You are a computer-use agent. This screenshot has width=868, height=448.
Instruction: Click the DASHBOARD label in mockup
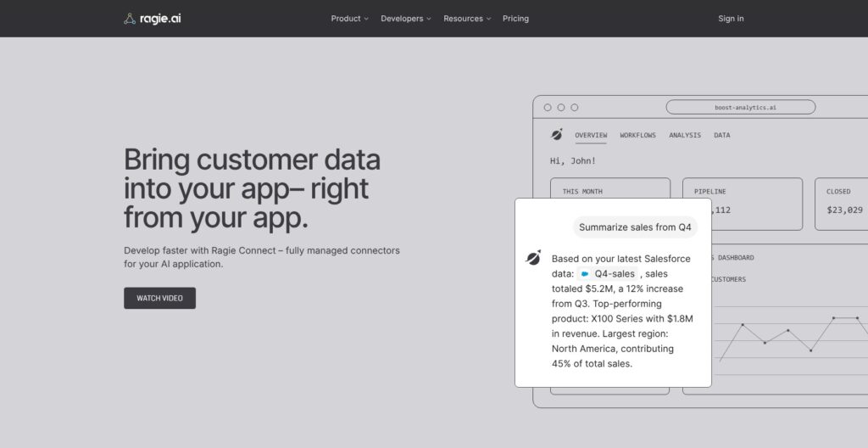[736, 258]
